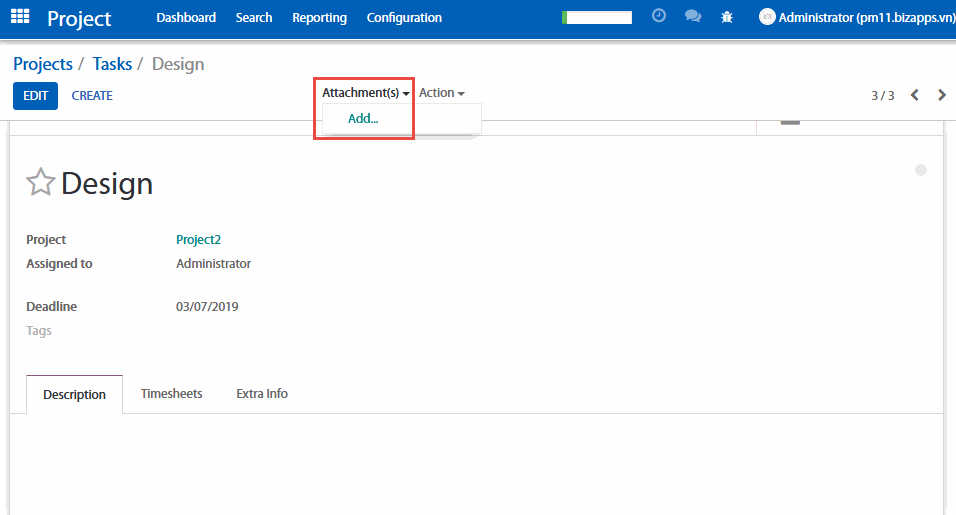Image resolution: width=956 pixels, height=515 pixels.
Task: Open the Project2 link
Action: coord(198,240)
